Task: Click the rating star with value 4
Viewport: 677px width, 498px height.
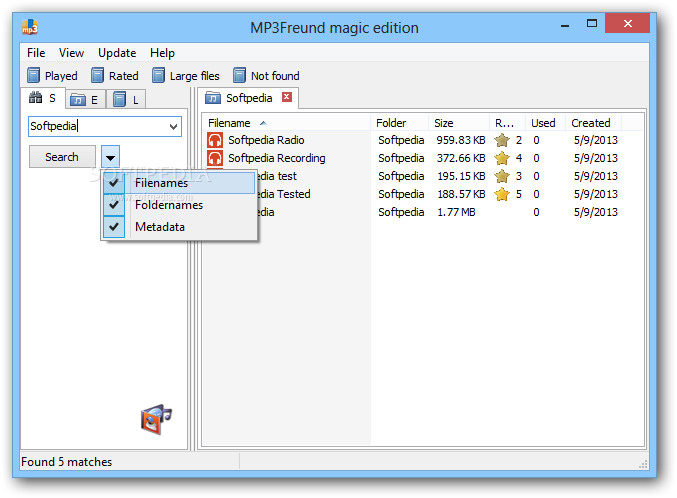Action: coord(502,158)
